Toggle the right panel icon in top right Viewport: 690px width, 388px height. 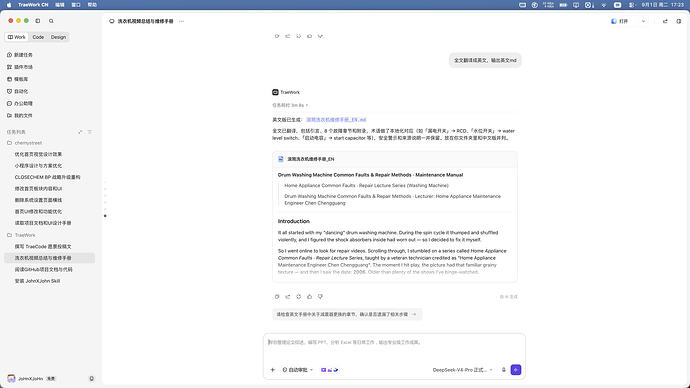coord(679,21)
